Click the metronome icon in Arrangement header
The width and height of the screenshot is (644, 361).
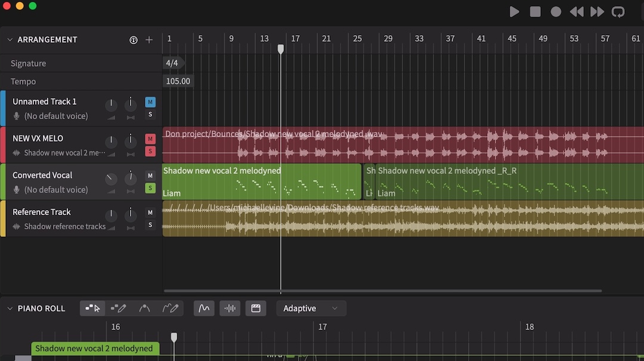pos(134,40)
